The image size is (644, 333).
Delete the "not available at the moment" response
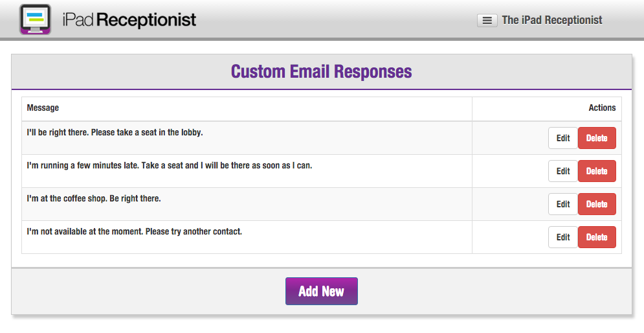[x=597, y=237]
